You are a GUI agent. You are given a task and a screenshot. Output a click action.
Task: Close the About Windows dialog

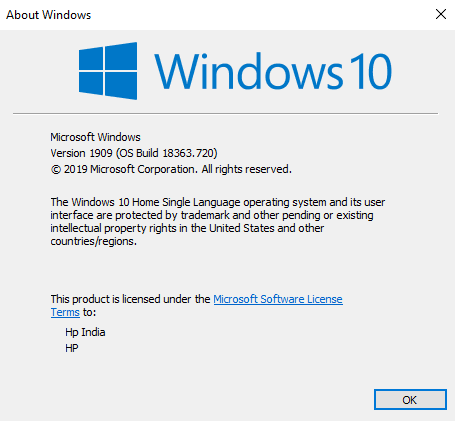(441, 14)
